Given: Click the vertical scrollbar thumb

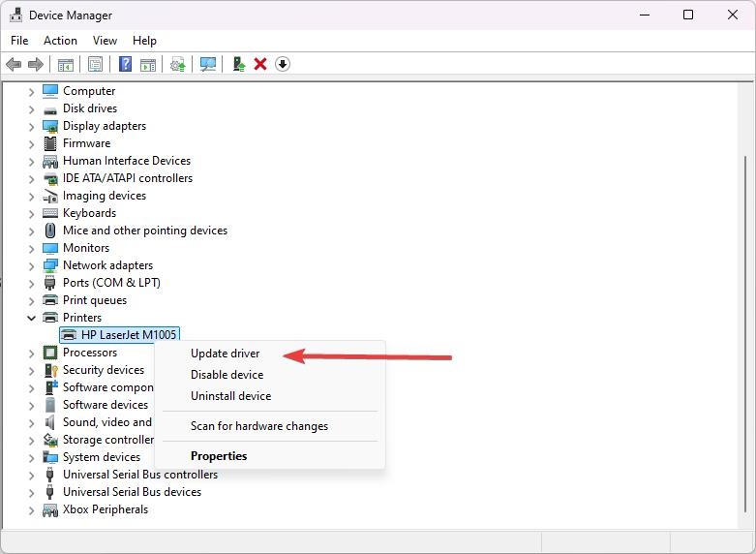Looking at the screenshot, I should [x=745, y=333].
